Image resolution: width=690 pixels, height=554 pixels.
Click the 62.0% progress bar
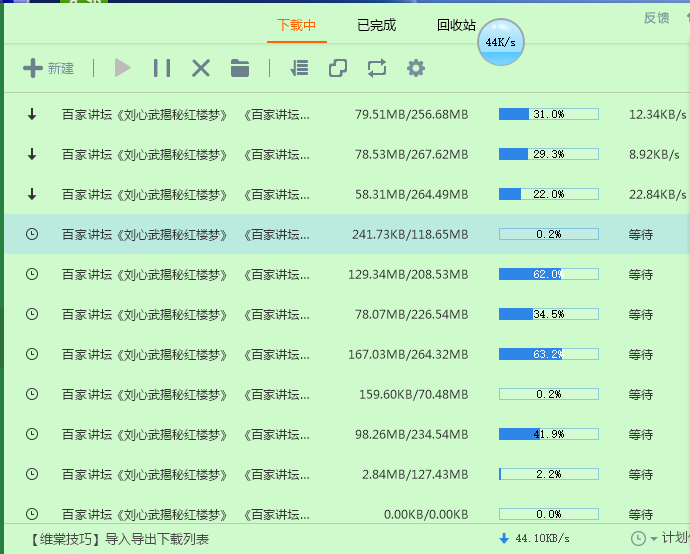tap(549, 274)
